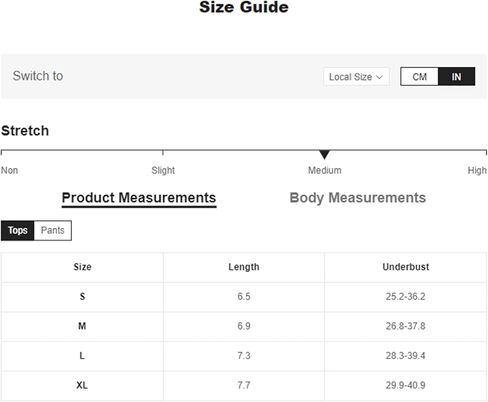This screenshot has width=488, height=402.
Task: Click the High stretch label
Action: coord(477,171)
